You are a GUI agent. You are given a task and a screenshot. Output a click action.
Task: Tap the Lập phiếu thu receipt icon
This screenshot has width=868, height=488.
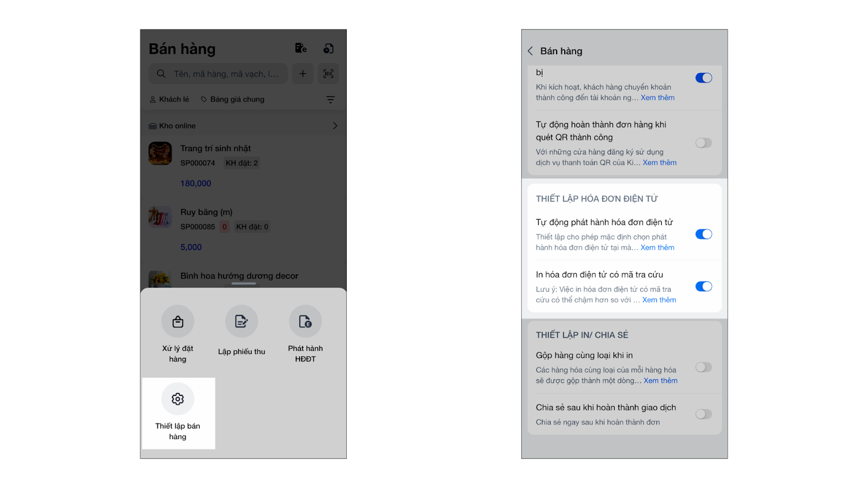coord(241,322)
